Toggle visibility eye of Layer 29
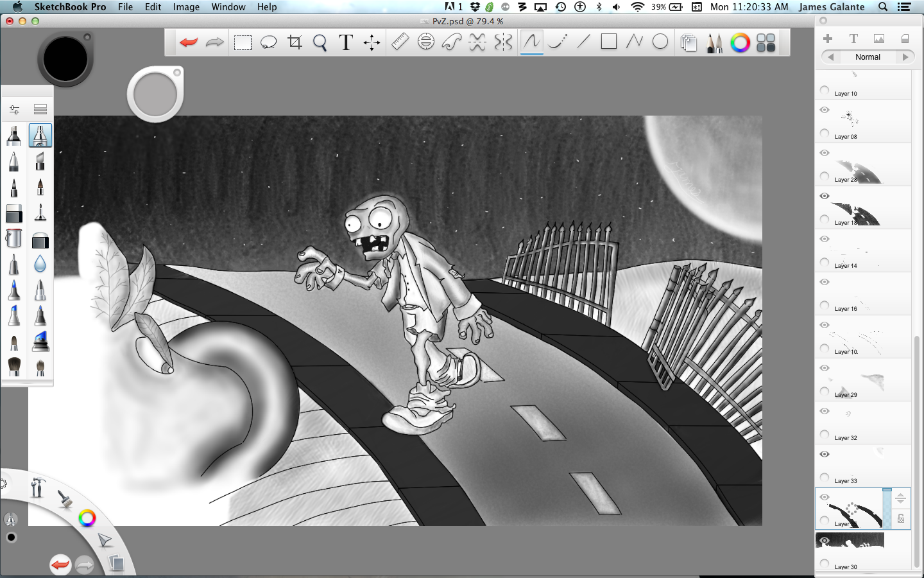924x578 pixels. click(x=825, y=368)
